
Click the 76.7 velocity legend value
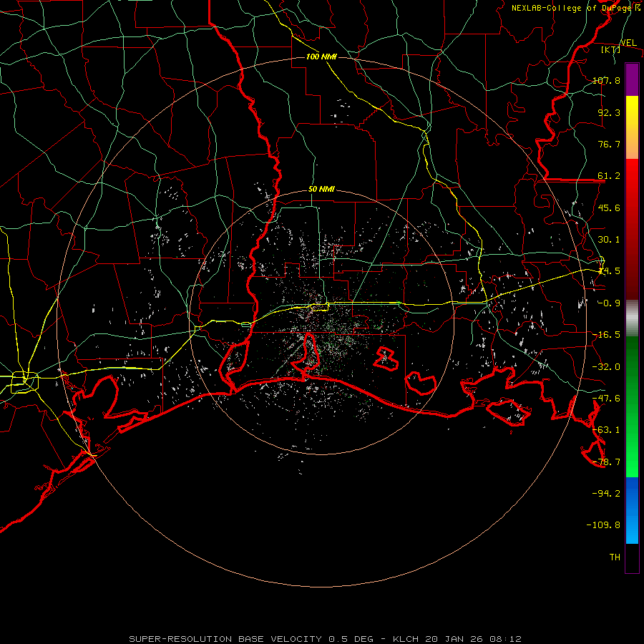click(x=609, y=144)
